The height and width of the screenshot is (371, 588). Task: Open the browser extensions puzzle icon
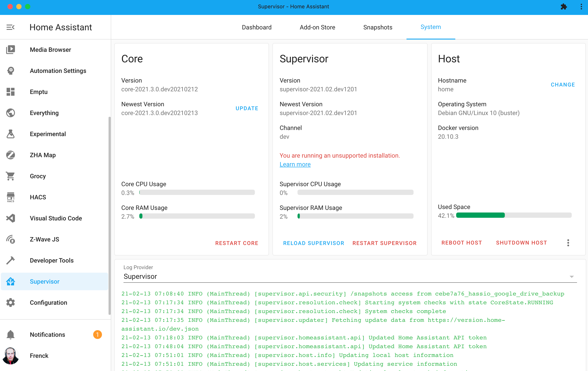click(564, 7)
